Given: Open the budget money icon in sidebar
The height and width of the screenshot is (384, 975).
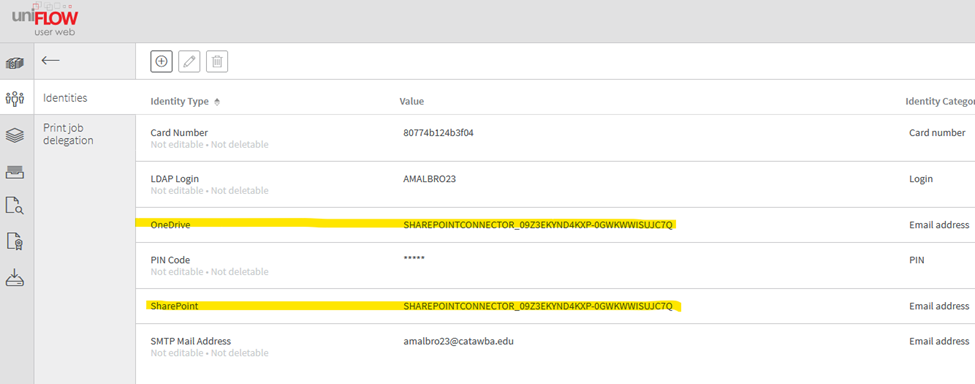Looking at the screenshot, I should (15, 63).
